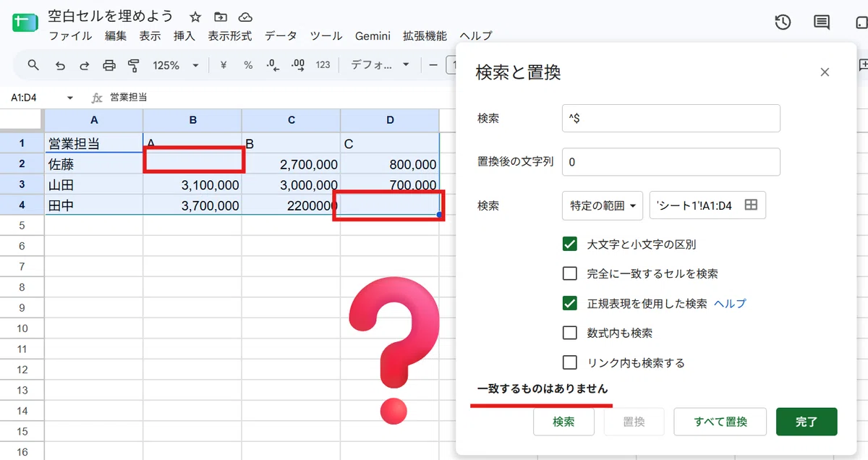Screen dimensions: 868x460
Task: Select the paint format roller tool
Action: tap(133, 65)
